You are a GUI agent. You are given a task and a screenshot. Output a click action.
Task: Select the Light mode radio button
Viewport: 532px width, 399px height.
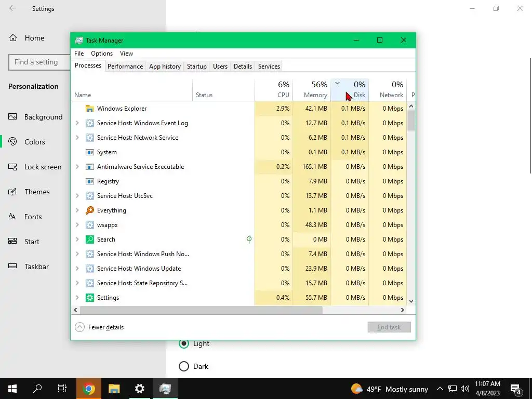coord(184,344)
